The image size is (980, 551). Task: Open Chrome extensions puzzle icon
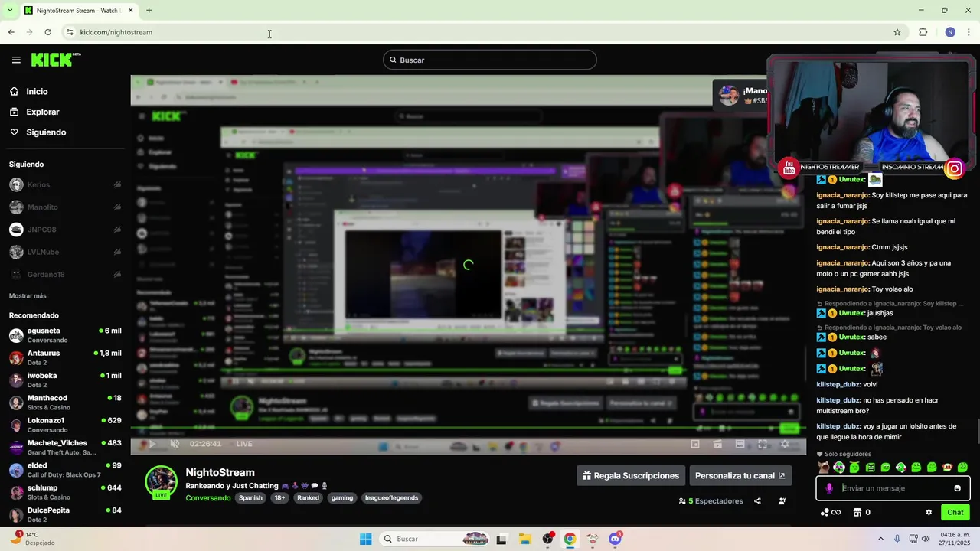tap(923, 32)
